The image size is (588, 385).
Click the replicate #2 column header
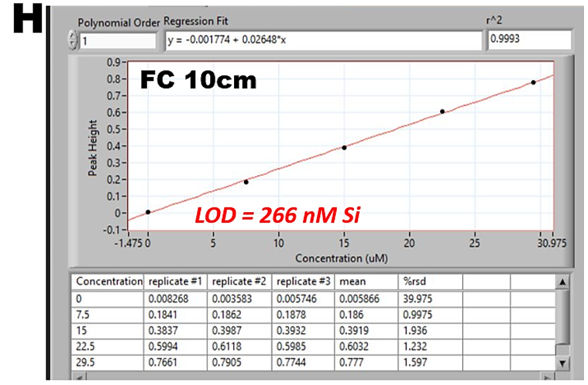point(239,282)
